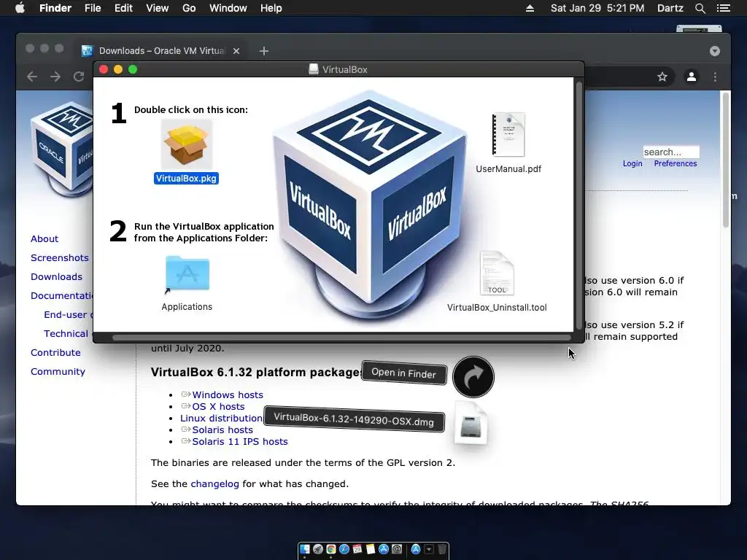
Task: Click the browser page vertical scrollbar
Action: 726,160
